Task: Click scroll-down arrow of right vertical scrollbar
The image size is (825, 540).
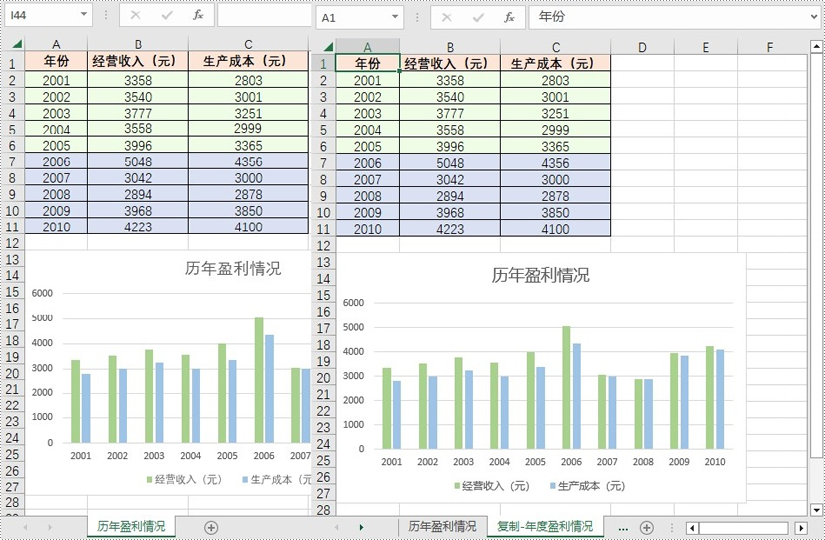Action: tap(816, 509)
